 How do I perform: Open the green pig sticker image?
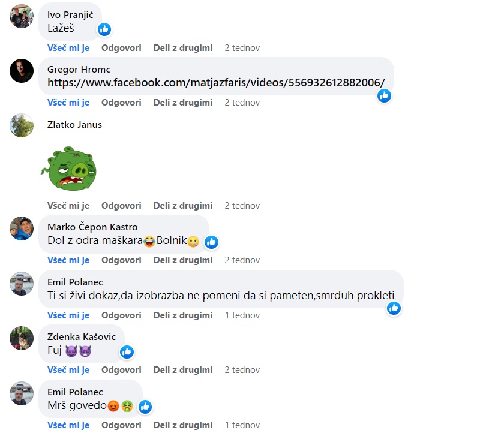69,169
